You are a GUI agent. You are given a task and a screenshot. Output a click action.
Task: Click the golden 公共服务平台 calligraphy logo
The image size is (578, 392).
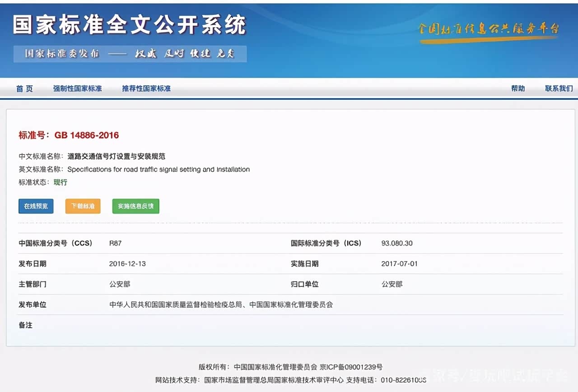coord(488,29)
